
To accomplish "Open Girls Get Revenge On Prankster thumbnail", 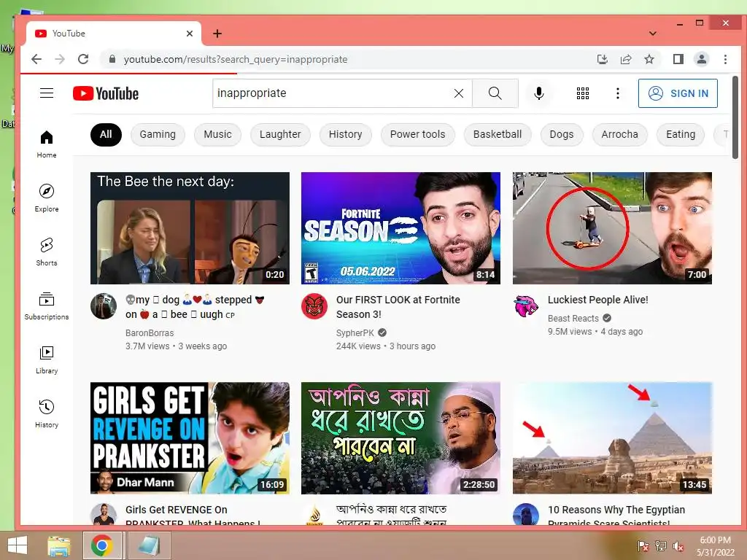I will (x=190, y=438).
